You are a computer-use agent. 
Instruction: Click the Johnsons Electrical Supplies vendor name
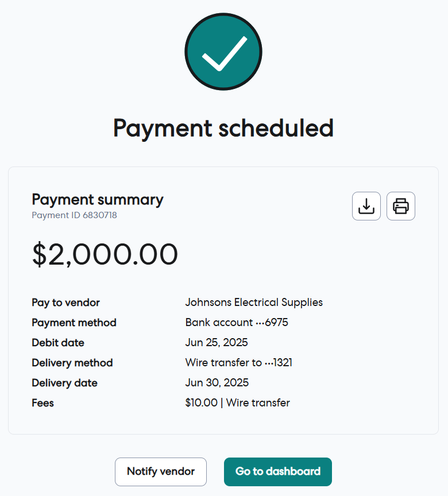click(x=254, y=303)
